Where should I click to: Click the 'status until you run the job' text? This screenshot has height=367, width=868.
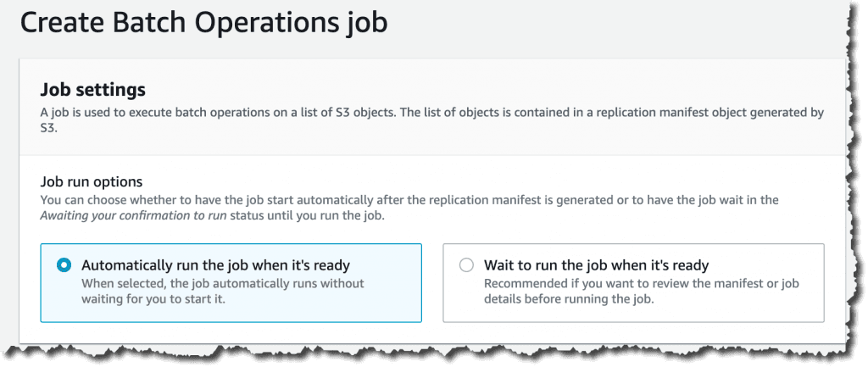point(307,215)
